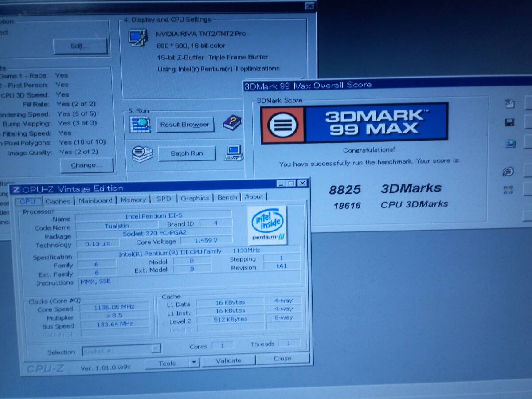This screenshot has height=399, width=532.
Task: Click the computer icon right of Batch Run
Action: click(234, 153)
